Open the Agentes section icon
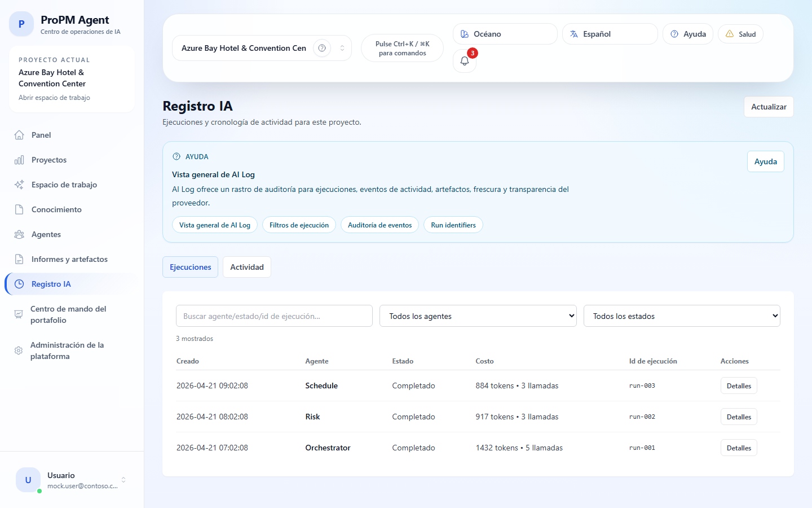Viewport: 812px width, 508px height. pos(19,234)
